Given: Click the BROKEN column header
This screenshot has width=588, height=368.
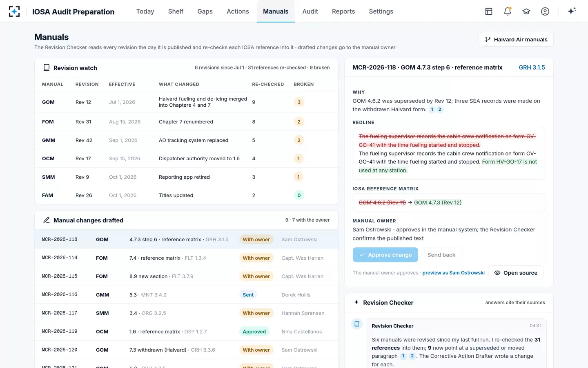Looking at the screenshot, I should click(x=304, y=84).
